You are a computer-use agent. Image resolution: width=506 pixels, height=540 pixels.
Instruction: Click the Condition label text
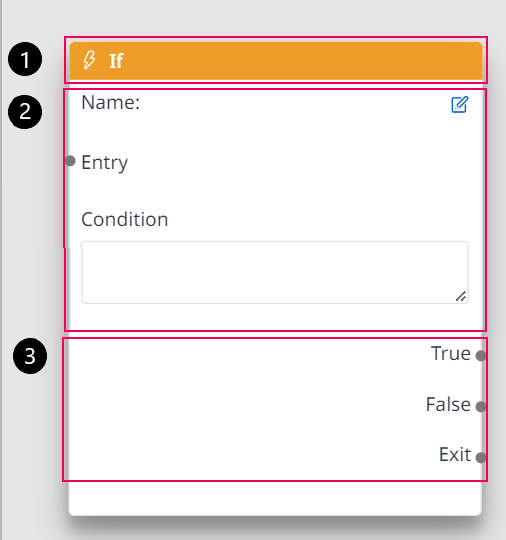125,219
